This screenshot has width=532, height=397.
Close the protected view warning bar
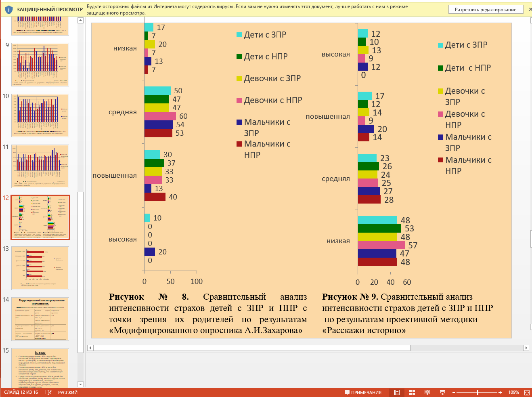[530, 9]
